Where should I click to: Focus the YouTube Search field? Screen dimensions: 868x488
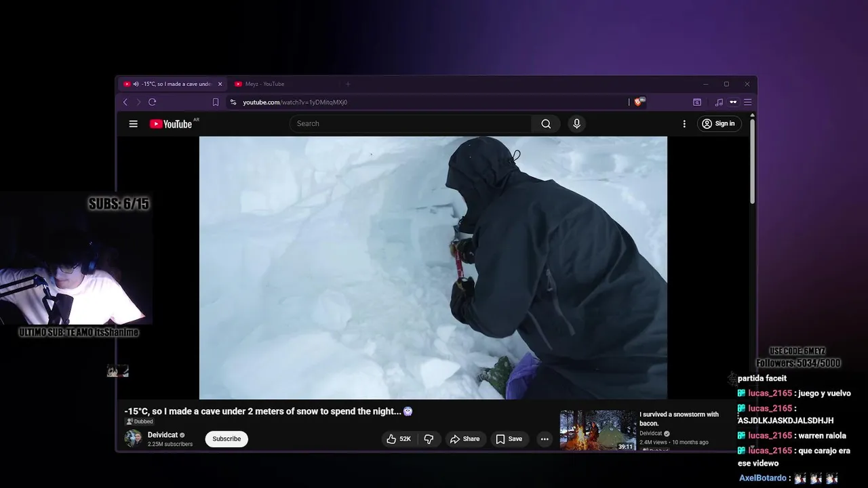click(411, 123)
